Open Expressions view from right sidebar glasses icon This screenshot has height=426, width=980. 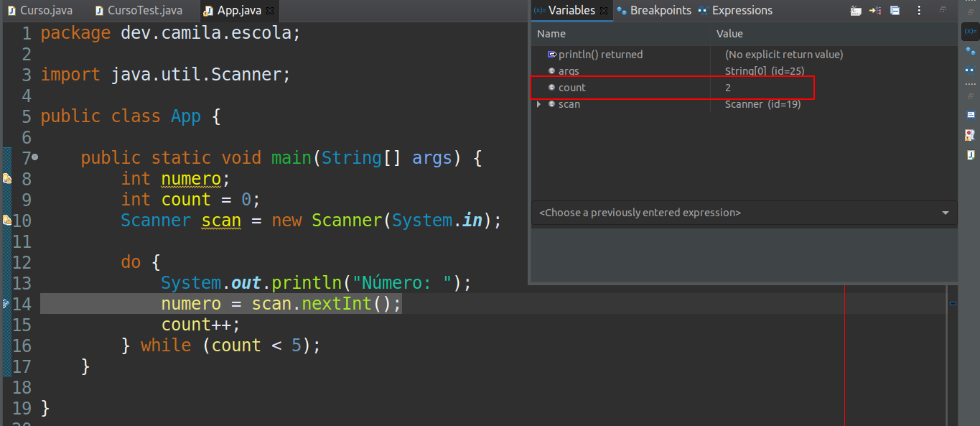(970, 69)
